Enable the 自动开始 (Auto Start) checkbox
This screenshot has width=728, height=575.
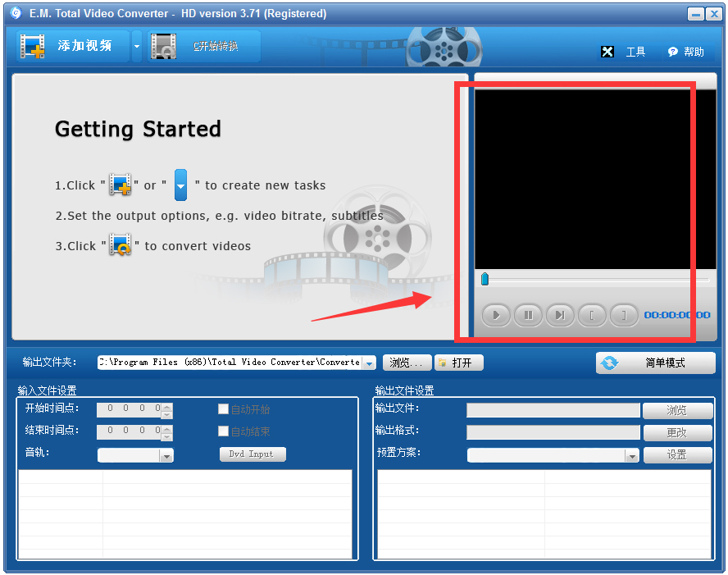pyautogui.click(x=223, y=408)
